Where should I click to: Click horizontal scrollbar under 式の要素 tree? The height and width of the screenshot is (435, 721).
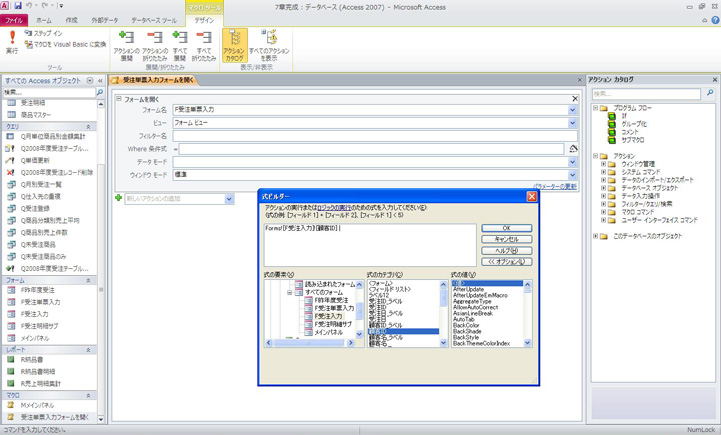click(310, 343)
